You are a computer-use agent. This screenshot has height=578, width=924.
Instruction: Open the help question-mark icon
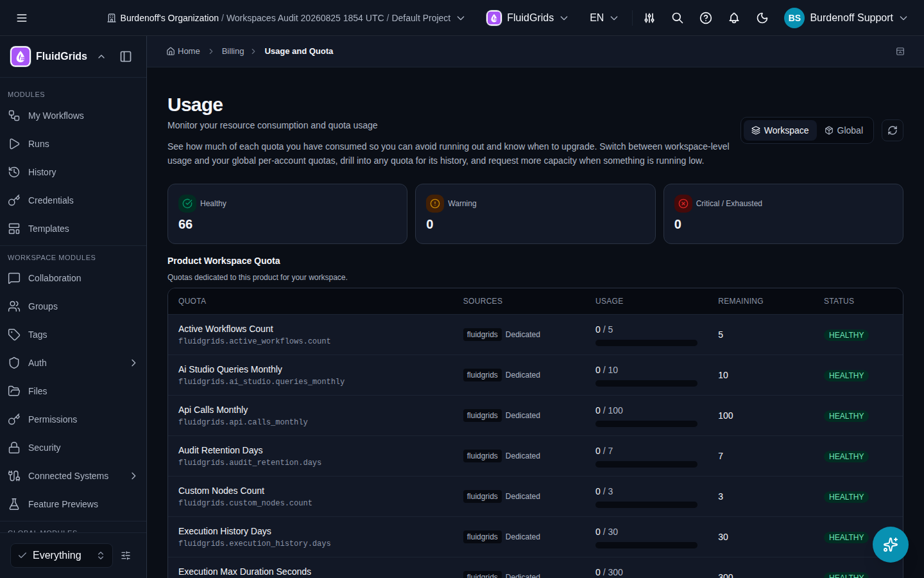point(706,18)
